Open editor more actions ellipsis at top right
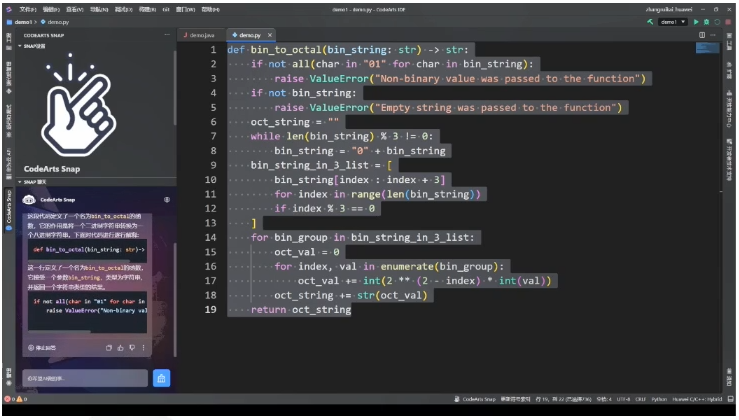739x420 pixels. [713, 35]
